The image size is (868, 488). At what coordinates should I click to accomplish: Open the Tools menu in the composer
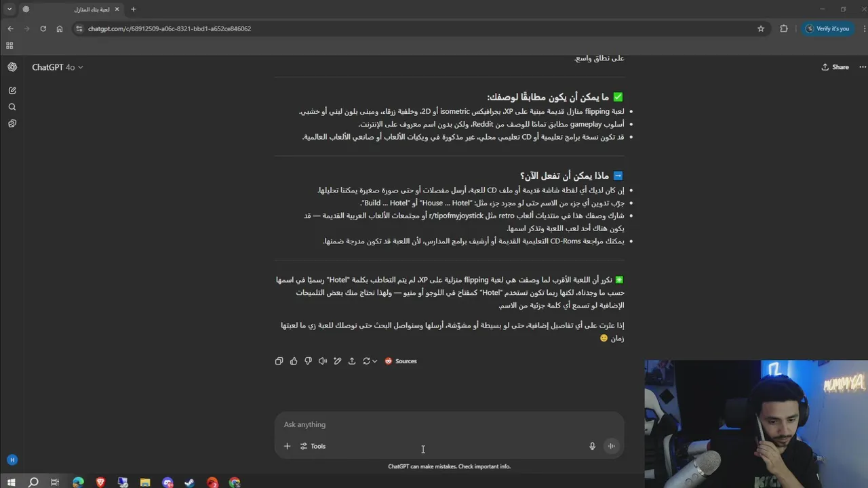313,446
